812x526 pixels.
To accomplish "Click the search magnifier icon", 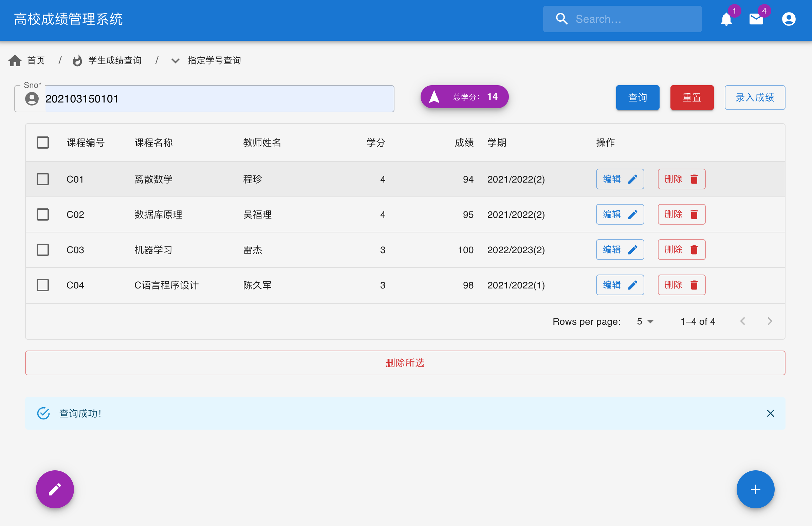I will (561, 19).
